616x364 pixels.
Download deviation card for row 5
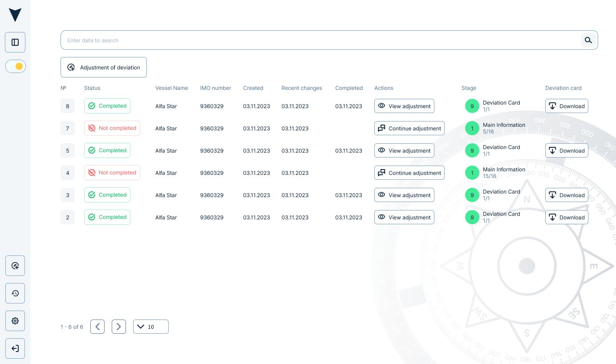tap(567, 150)
